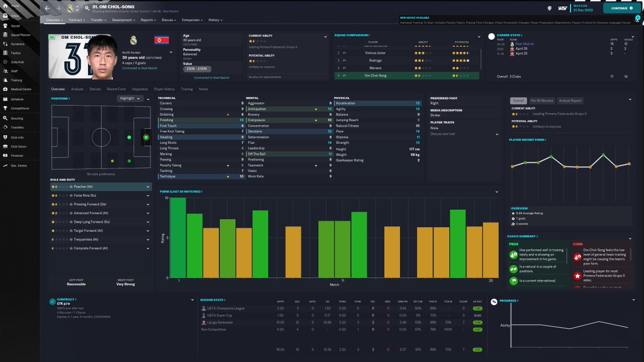Click the £50K - £130K value pill
Viewport: 644px width, 362px height.
point(197,69)
